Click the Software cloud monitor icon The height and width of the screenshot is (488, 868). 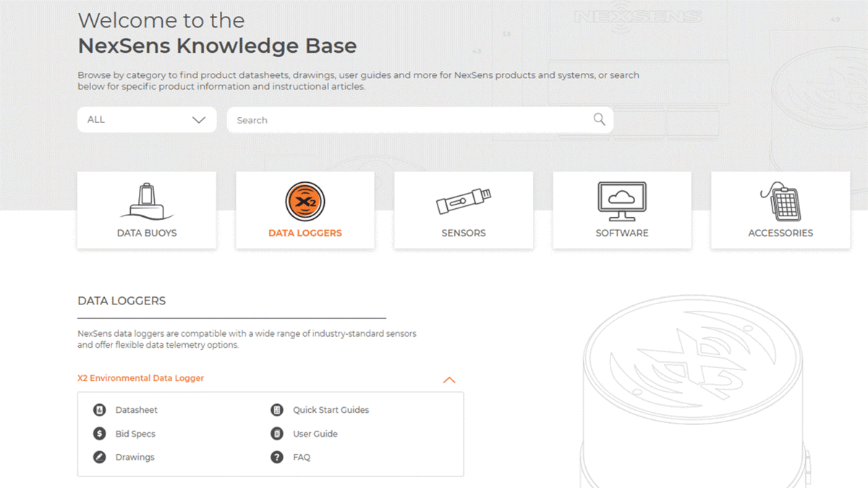click(622, 201)
